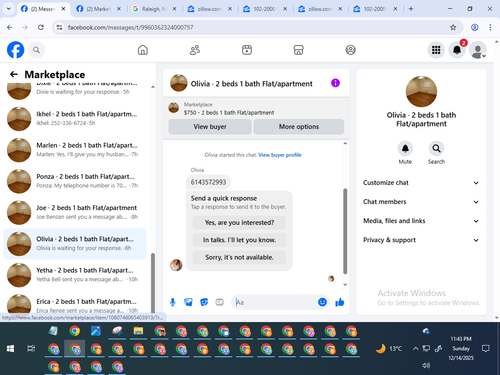
Task: Click the address bar URL
Action: click(130, 27)
